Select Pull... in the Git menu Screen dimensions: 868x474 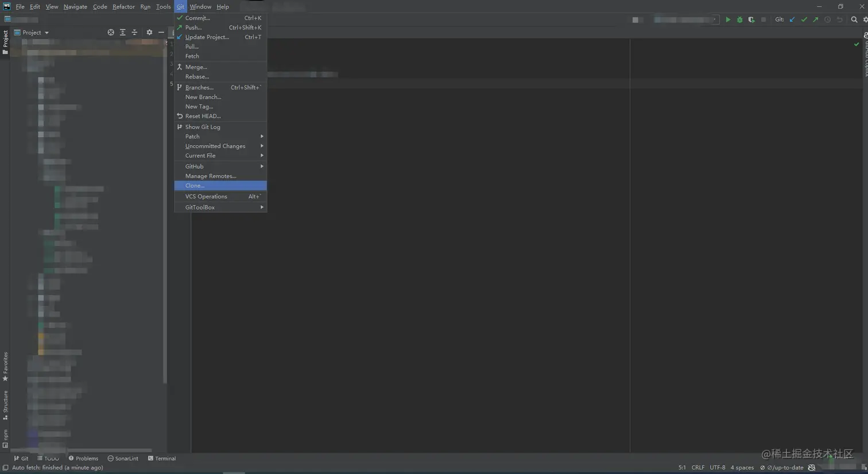coord(220,46)
